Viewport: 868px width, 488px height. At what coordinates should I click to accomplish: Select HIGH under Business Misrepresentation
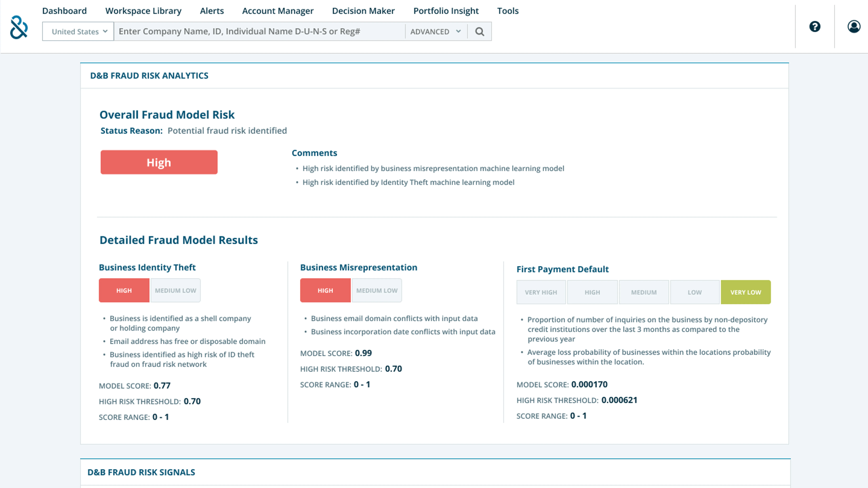326,290
